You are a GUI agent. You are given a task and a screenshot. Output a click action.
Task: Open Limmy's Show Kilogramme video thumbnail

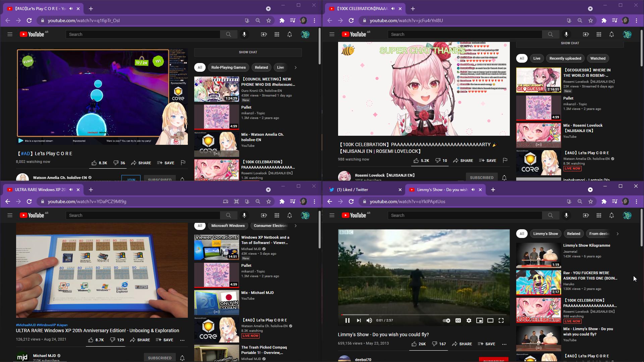point(538,255)
